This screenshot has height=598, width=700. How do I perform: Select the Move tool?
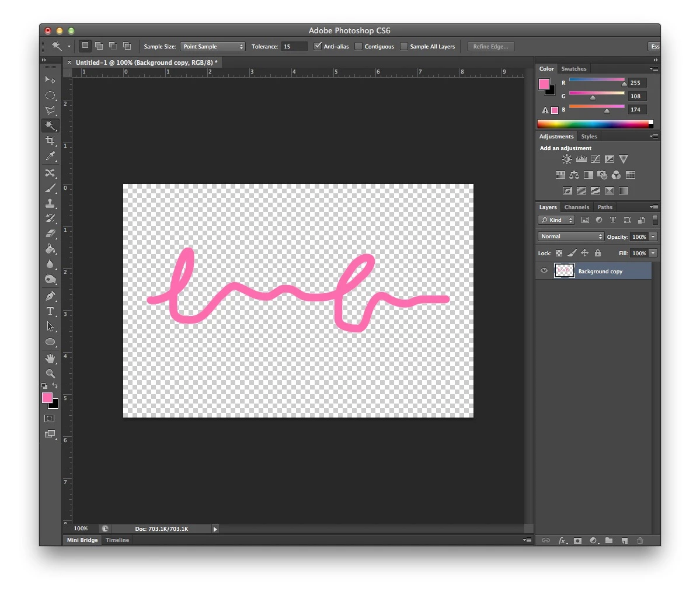(50, 79)
